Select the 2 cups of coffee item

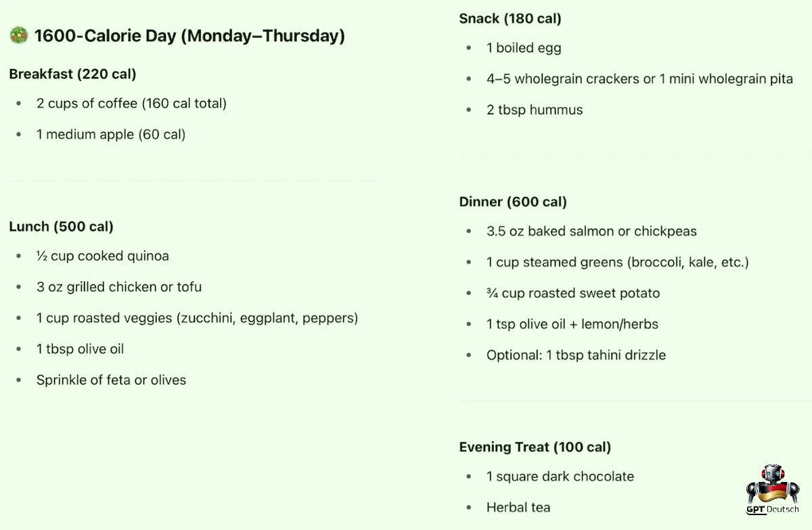[x=131, y=104]
